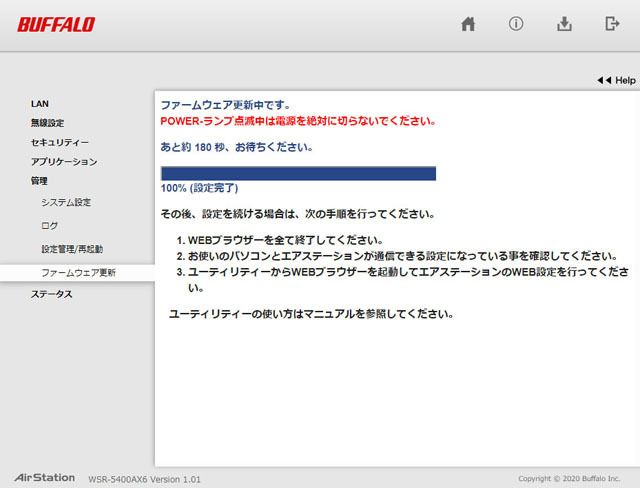Click the Home icon in header

tap(468, 25)
